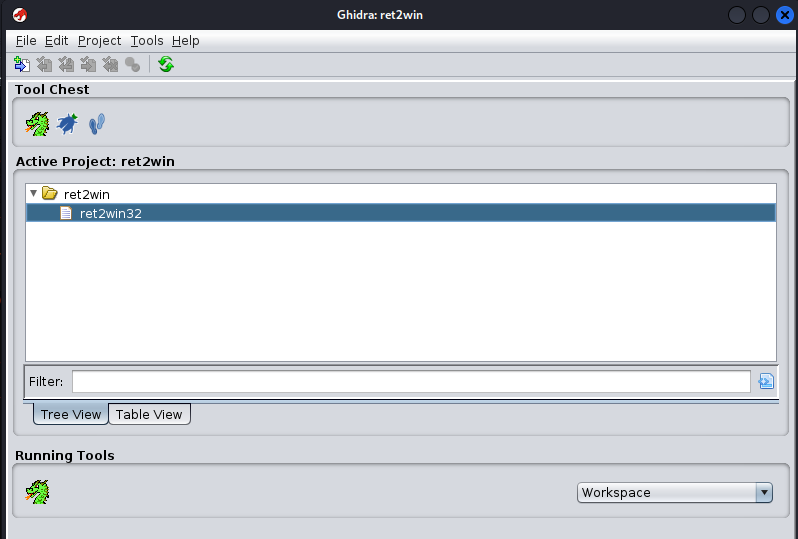The image size is (798, 539).
Task: Maximize the Ghidra window
Action: click(x=760, y=15)
